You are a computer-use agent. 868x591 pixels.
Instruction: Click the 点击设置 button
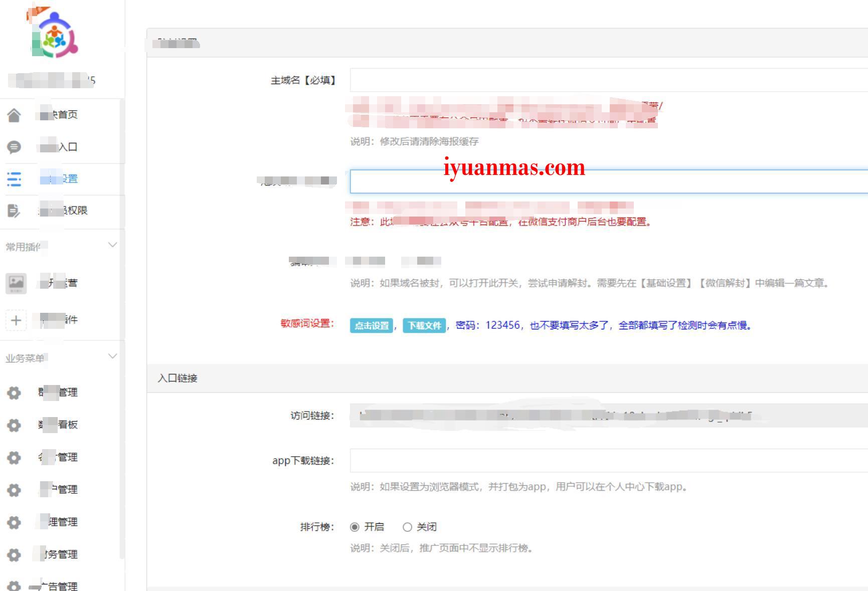point(372,325)
